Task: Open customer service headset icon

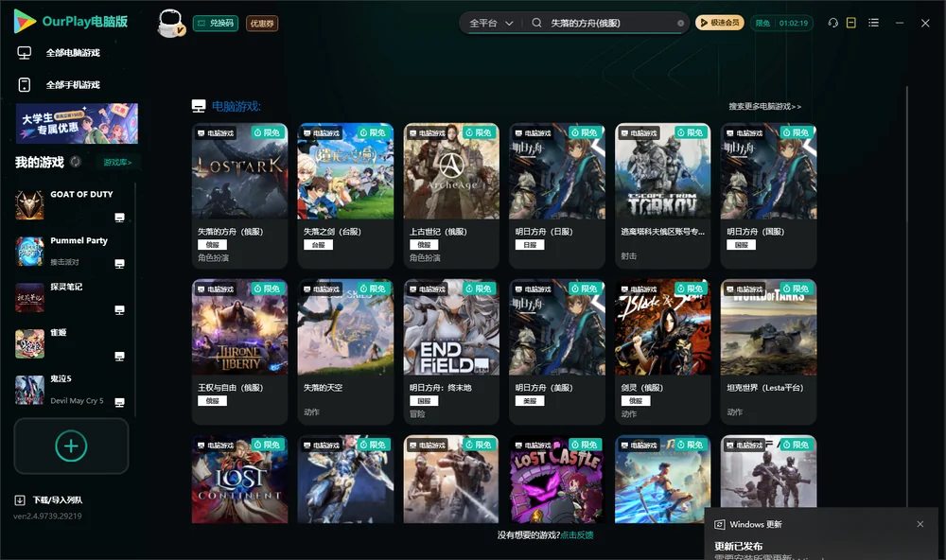Action: (833, 23)
